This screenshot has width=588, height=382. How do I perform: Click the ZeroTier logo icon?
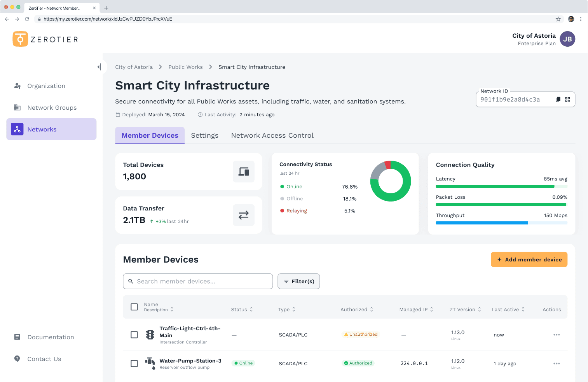20,39
